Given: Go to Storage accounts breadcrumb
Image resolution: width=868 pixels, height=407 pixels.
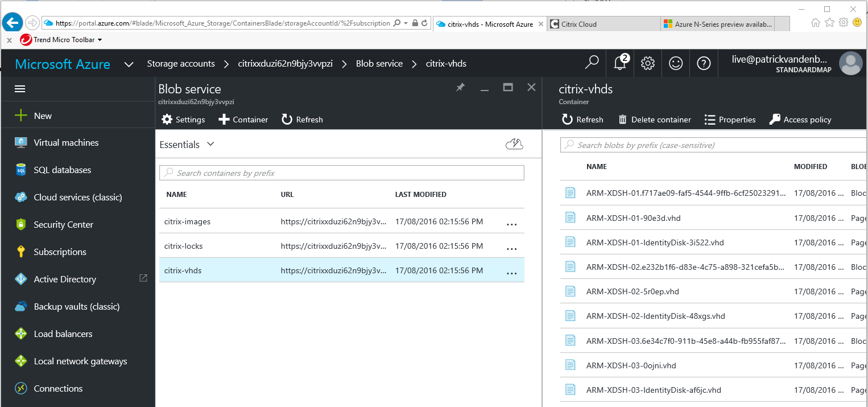Looking at the screenshot, I should pyautogui.click(x=181, y=64).
